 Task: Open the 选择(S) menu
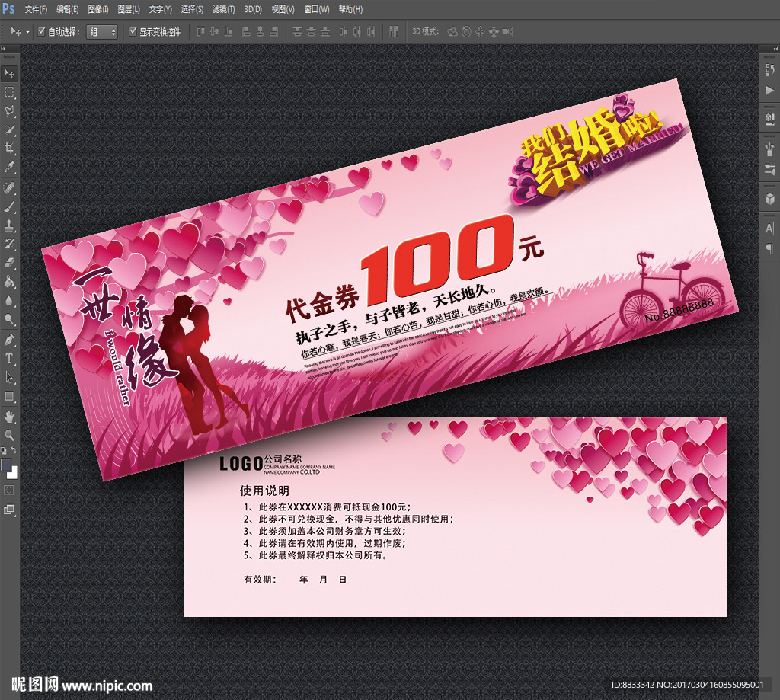point(192,9)
